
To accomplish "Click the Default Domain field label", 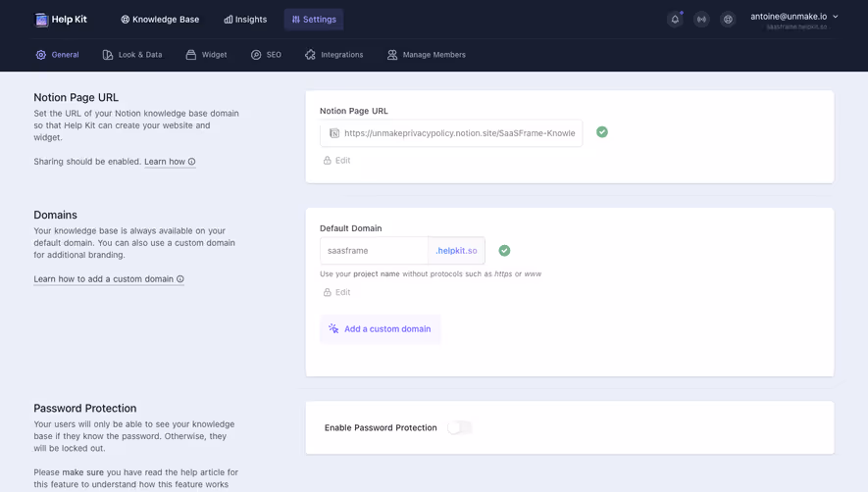I will click(351, 228).
